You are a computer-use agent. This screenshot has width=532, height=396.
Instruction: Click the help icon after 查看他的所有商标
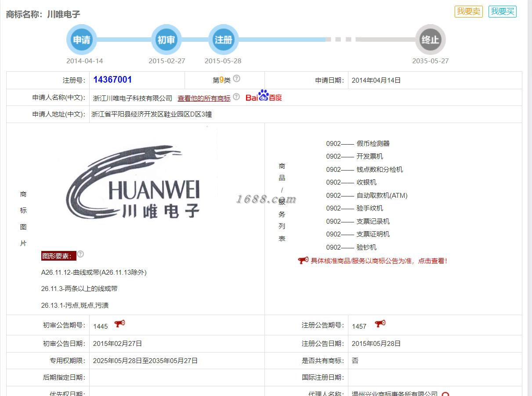click(236, 97)
